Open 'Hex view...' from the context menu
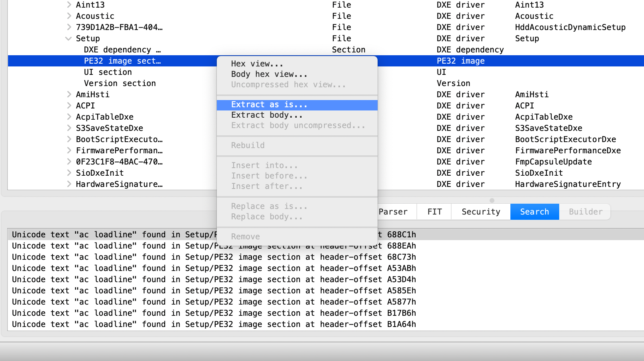This screenshot has width=644, height=361. click(257, 63)
